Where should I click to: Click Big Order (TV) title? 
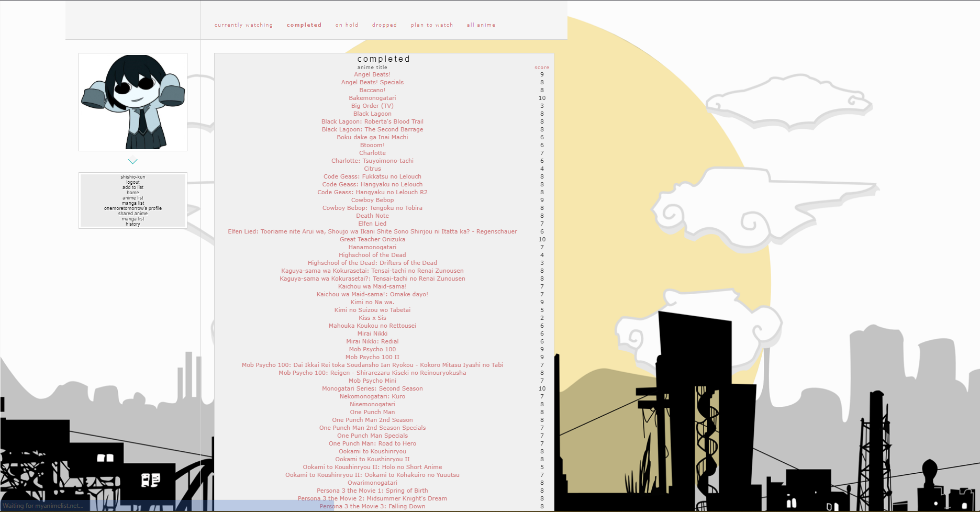pyautogui.click(x=372, y=106)
